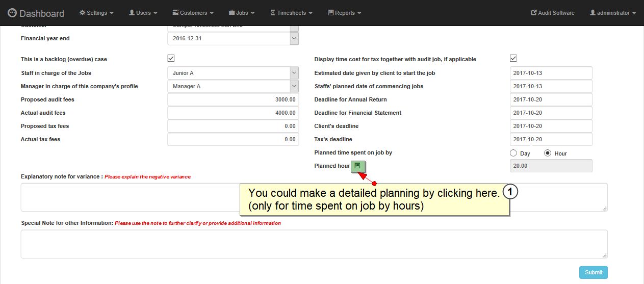Screen dimensions: 644x284
Task: Open the Reports menu
Action: pyautogui.click(x=345, y=13)
